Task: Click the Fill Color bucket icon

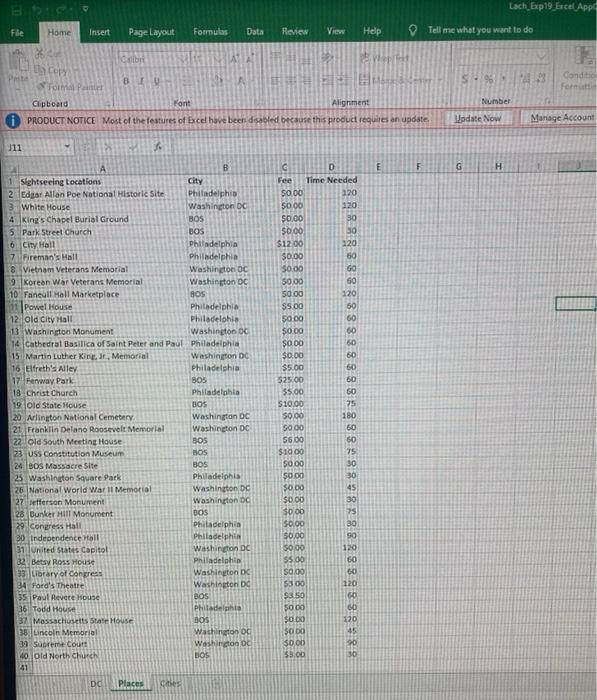Action: 218,81
